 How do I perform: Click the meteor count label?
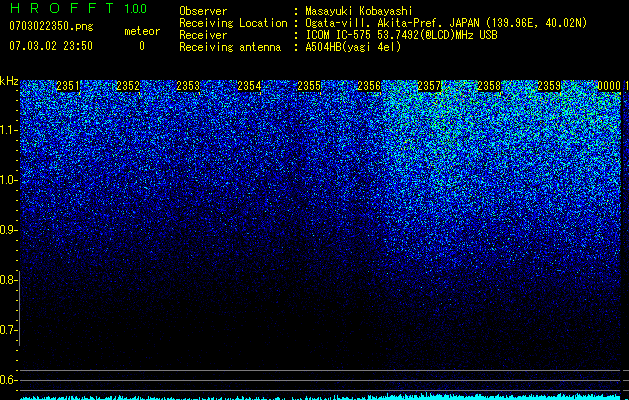[142, 31]
